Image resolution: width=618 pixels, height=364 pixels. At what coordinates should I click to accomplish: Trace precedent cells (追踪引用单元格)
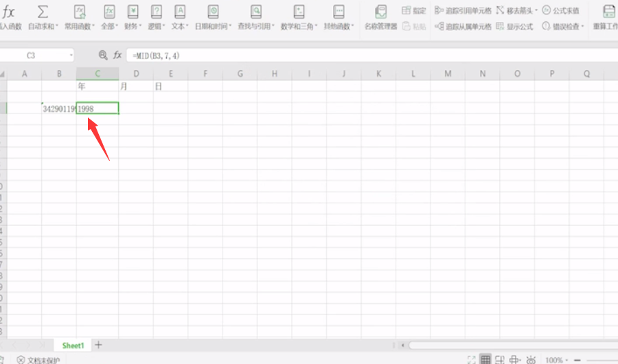[x=463, y=11]
